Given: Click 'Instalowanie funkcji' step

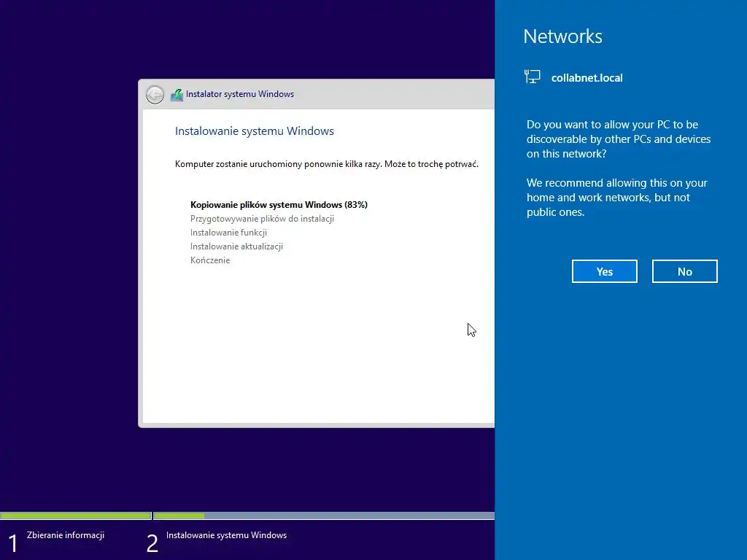Looking at the screenshot, I should tap(228, 233).
